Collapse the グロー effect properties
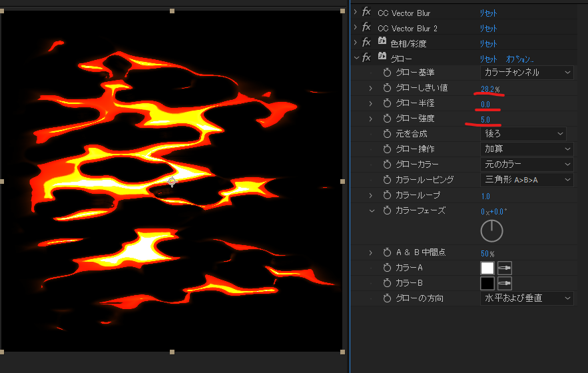588x373 pixels. pyautogui.click(x=357, y=58)
